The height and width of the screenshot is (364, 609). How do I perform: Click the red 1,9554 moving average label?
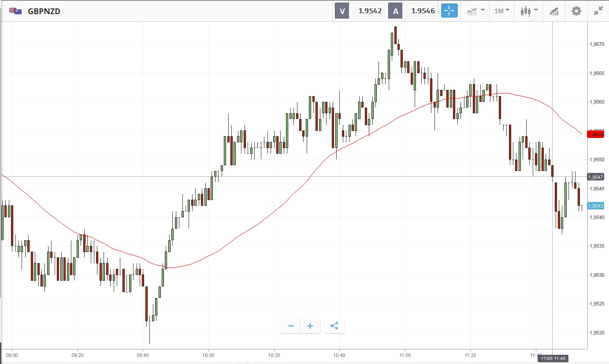596,134
